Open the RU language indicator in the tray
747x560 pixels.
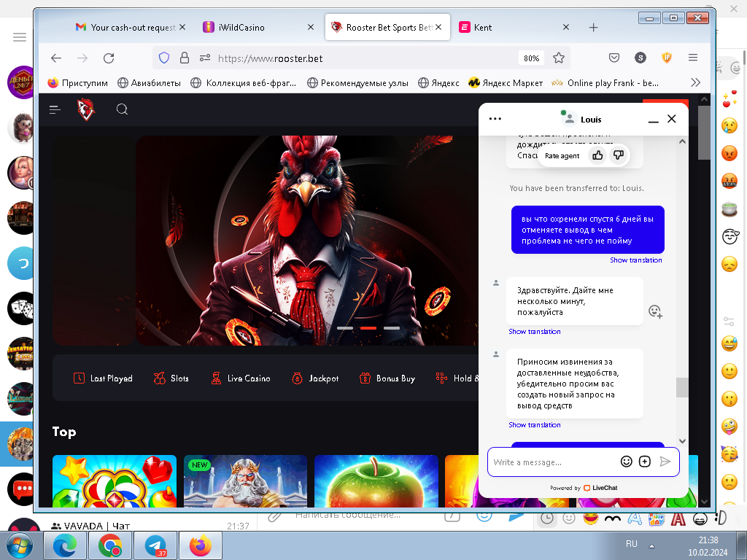(x=632, y=544)
